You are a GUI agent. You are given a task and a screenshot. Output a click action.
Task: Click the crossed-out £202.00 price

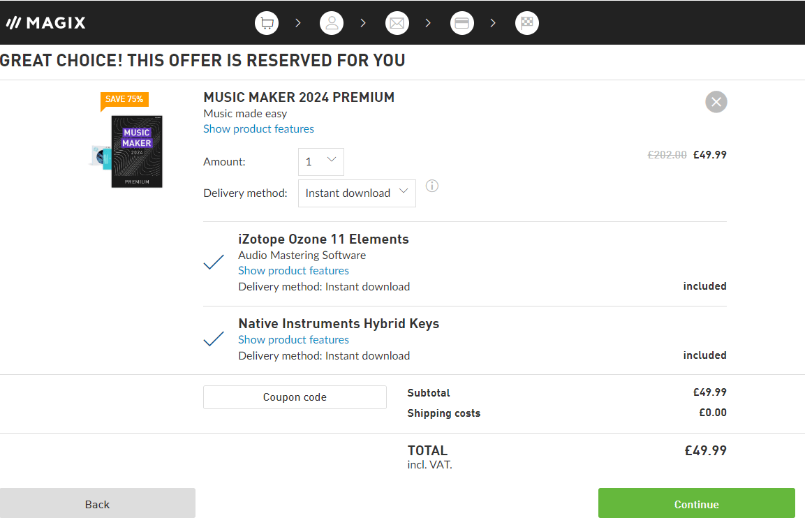[x=667, y=154]
